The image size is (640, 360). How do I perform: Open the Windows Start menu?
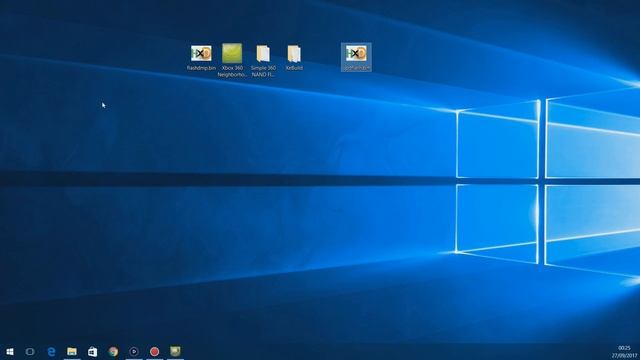pyautogui.click(x=10, y=351)
